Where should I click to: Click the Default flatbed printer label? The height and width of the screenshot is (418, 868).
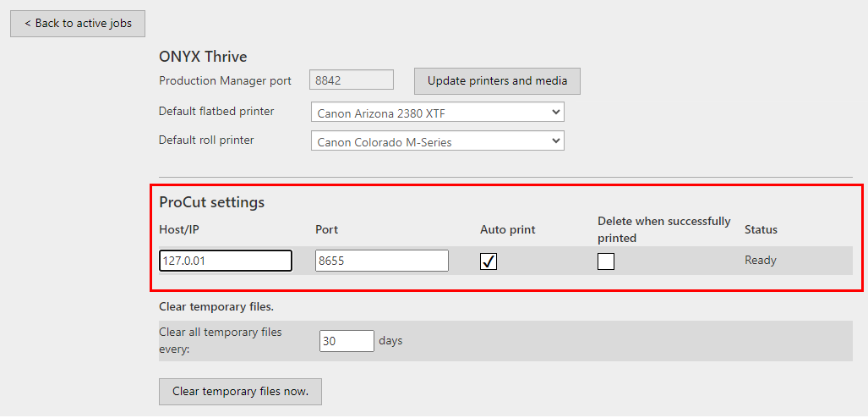(216, 112)
